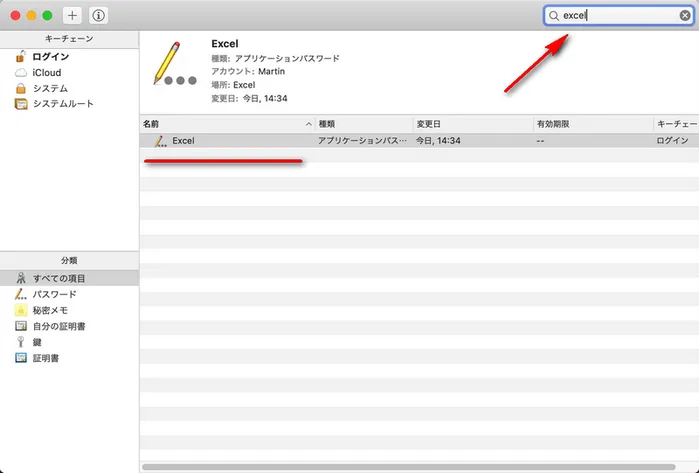Click the certificate icon beside 証明書

21,358
